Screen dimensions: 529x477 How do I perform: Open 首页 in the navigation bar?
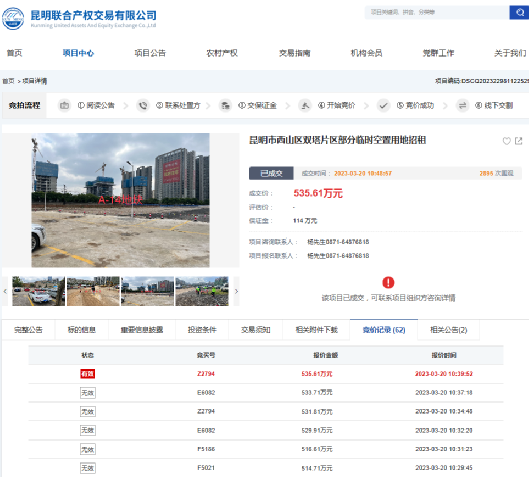pos(14,53)
